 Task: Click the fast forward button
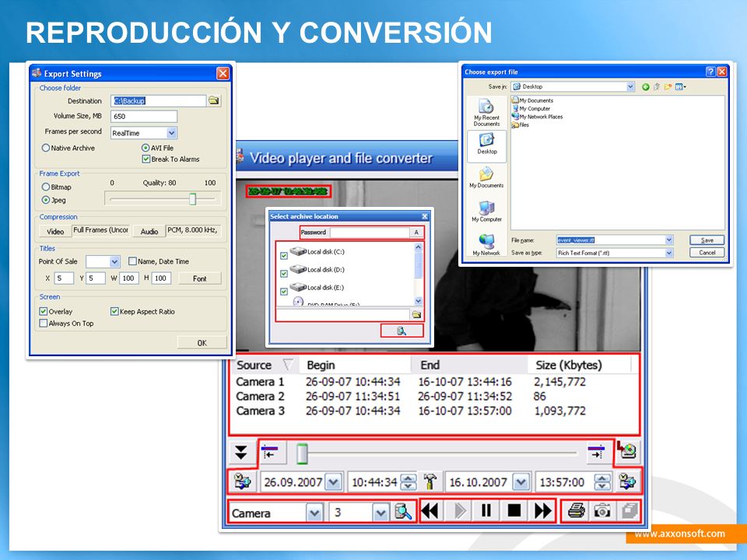coord(542,512)
